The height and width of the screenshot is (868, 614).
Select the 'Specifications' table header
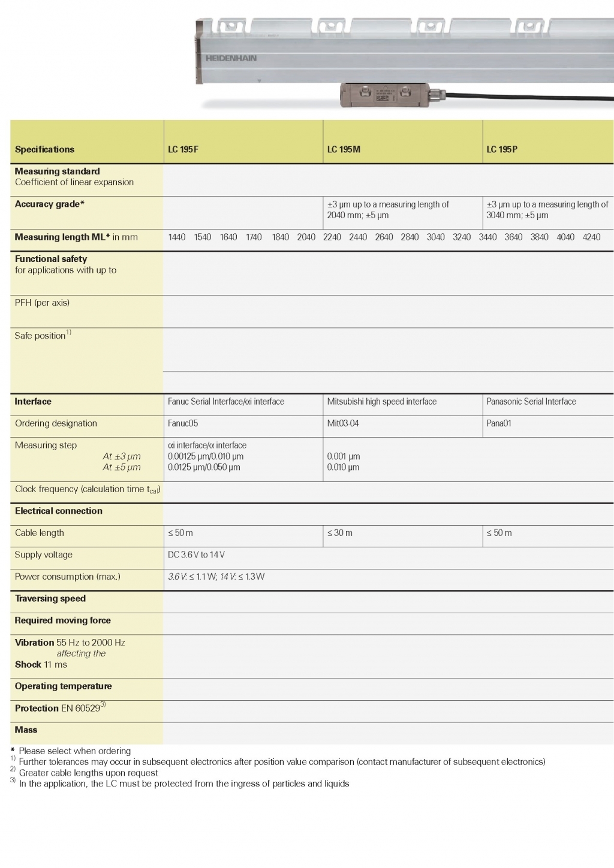[x=44, y=149]
